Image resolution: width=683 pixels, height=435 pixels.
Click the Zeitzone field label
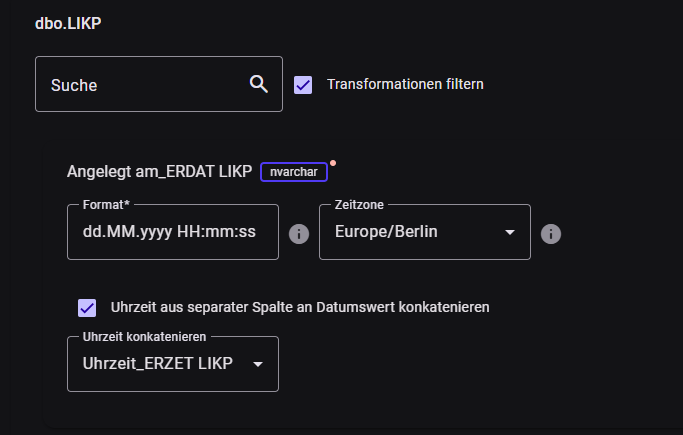click(359, 204)
